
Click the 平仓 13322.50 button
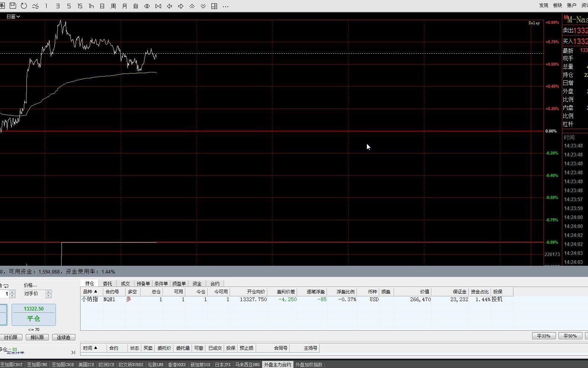[x=34, y=314]
